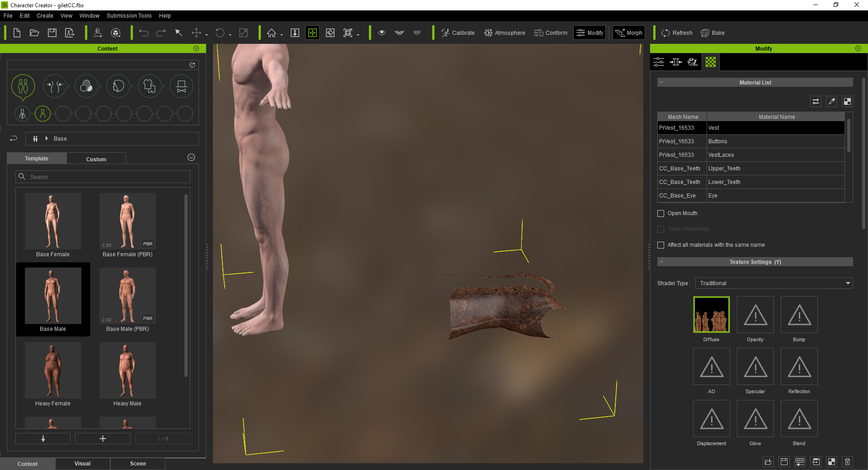Screen dimensions: 868x470
Task: Switch to the Custom tab
Action: tap(96, 159)
